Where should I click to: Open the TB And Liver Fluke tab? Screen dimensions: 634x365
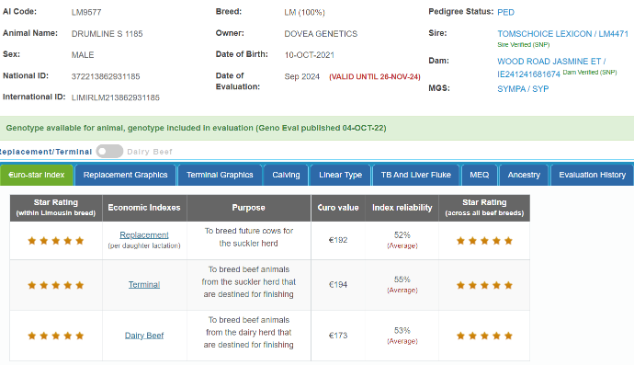(x=416, y=175)
